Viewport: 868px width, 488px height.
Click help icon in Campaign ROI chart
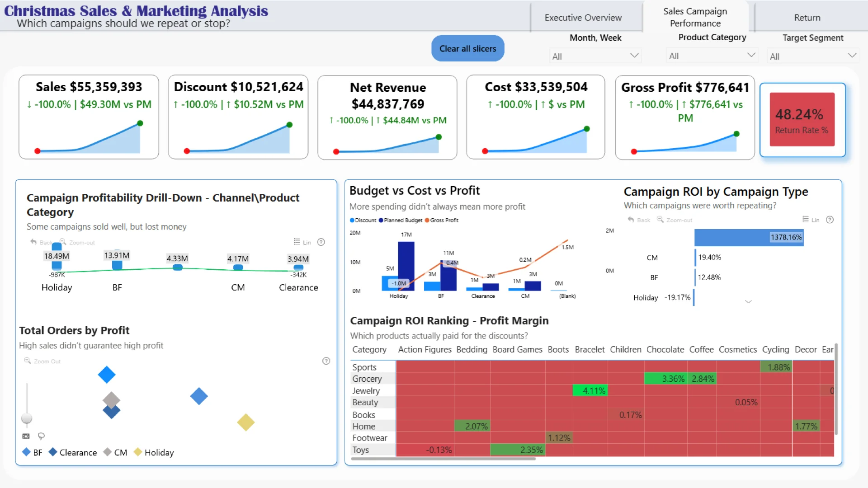click(x=830, y=220)
